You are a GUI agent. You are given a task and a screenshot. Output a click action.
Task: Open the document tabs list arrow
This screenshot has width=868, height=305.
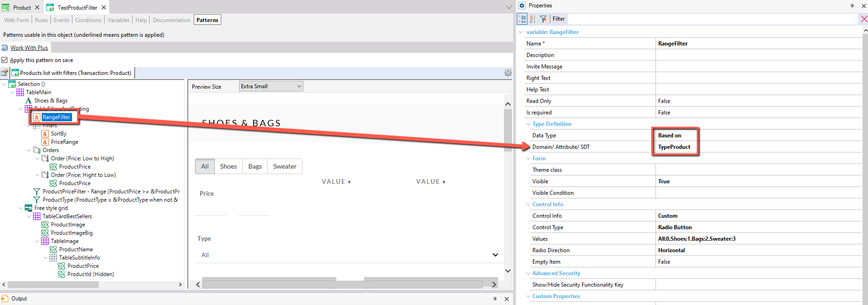click(x=509, y=7)
